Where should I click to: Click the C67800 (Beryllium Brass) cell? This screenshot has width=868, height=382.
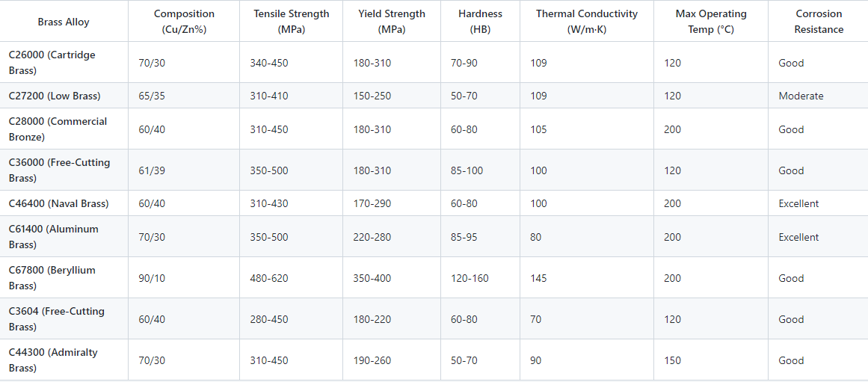[x=52, y=278]
